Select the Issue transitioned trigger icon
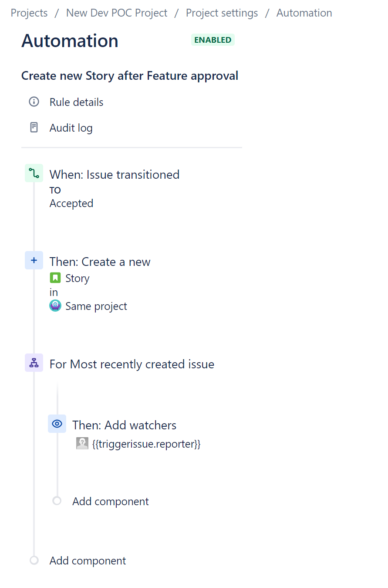Screen dimensions: 388x588 tap(34, 173)
